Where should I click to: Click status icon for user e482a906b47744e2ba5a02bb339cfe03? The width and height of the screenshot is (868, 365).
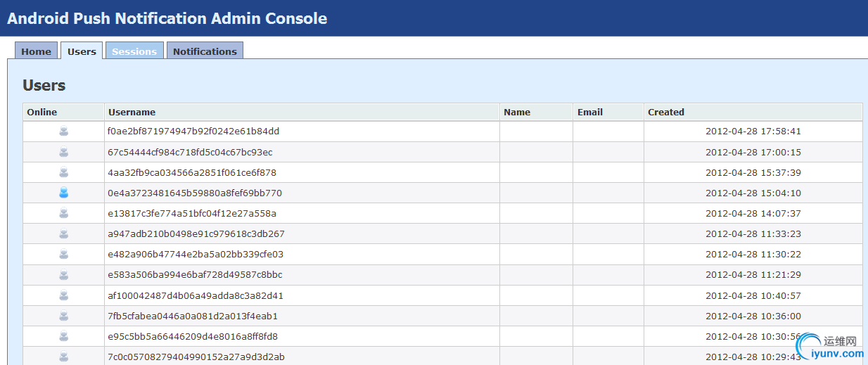63,254
